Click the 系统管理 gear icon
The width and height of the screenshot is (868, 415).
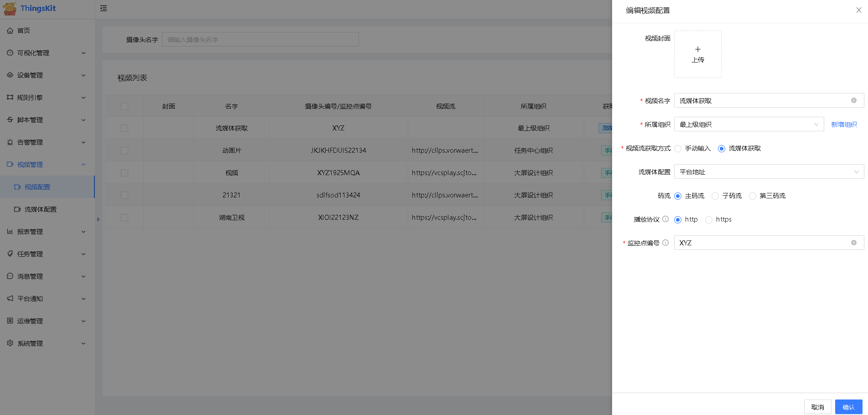[10, 343]
